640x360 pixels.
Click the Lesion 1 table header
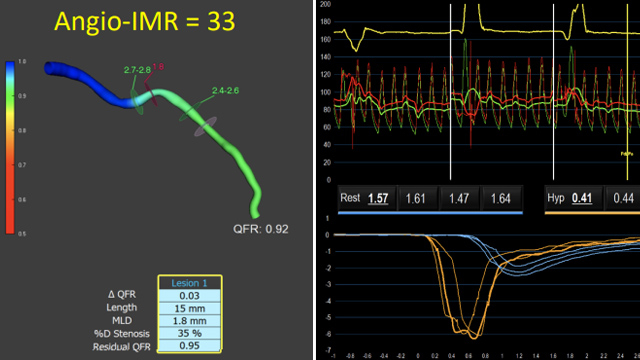[189, 283]
